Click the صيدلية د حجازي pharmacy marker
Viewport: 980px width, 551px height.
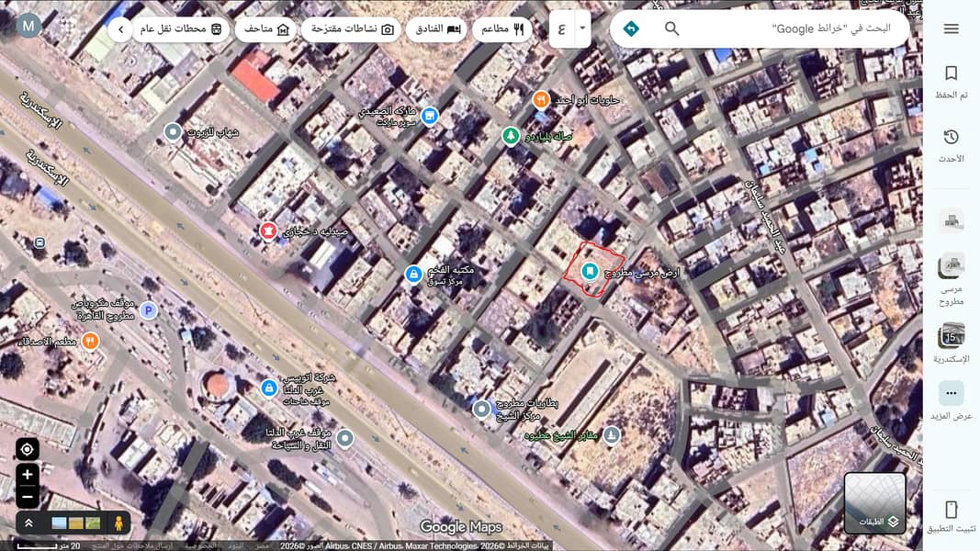tap(268, 231)
